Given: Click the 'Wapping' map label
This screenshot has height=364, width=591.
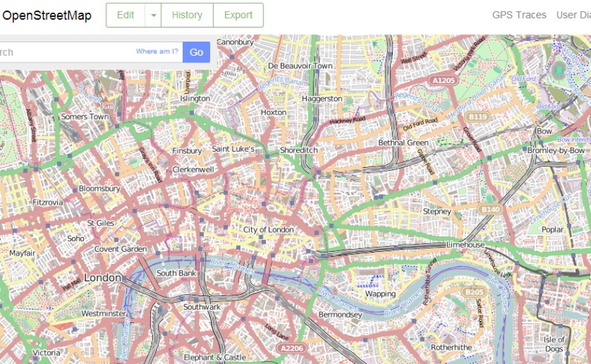Looking at the screenshot, I should click(x=380, y=294).
